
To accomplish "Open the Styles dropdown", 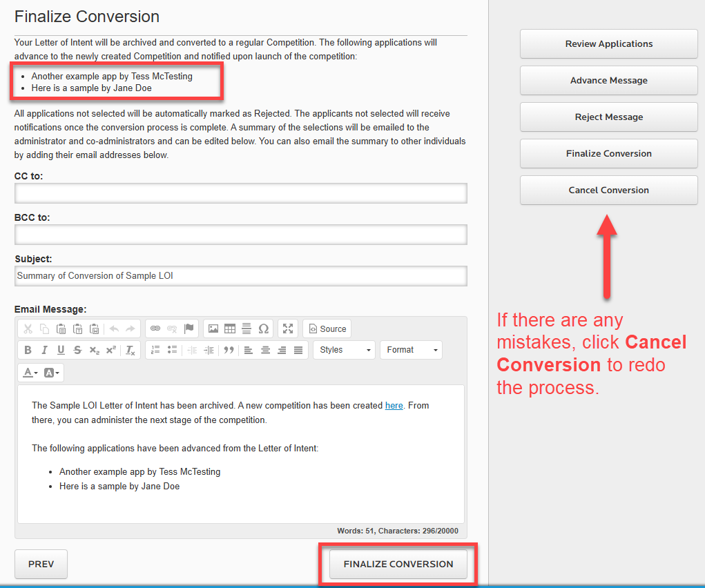I will pos(344,350).
